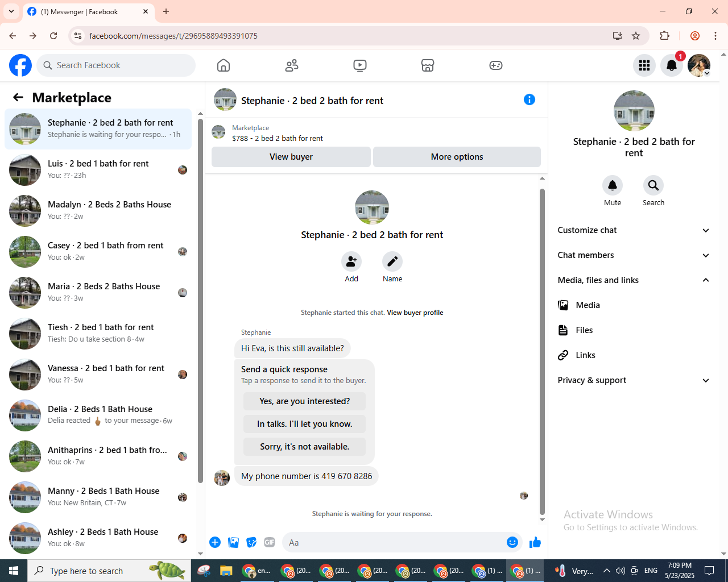The image size is (728, 582).
Task: Open browser tab search dropdown
Action: tap(11, 11)
